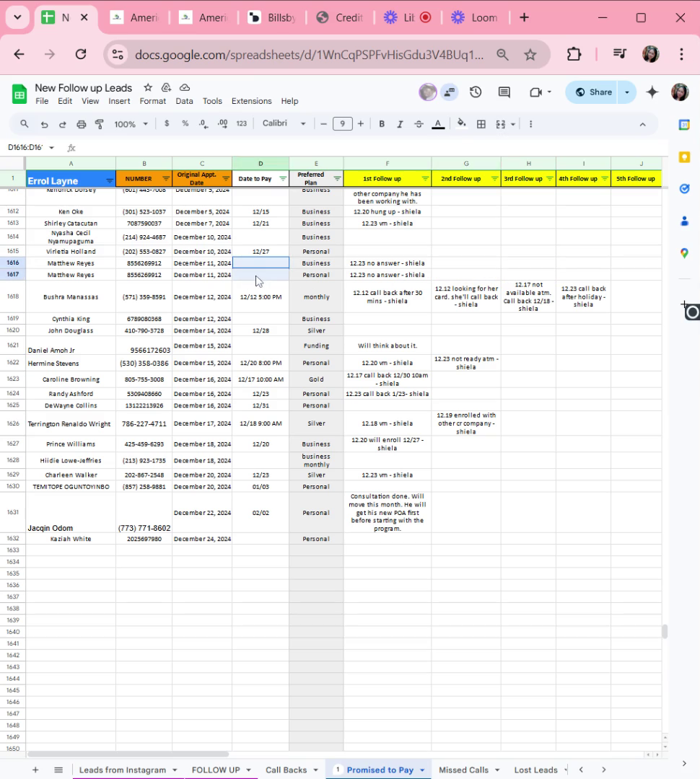Image resolution: width=700 pixels, height=779 pixels.
Task: Redo the last undone action
Action: pyautogui.click(x=63, y=124)
